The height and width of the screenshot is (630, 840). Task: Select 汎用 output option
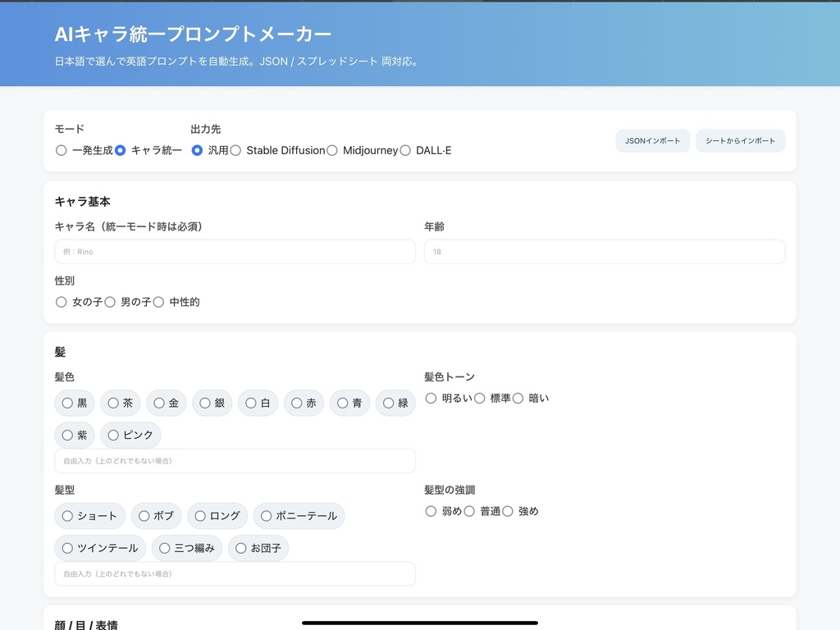point(196,150)
